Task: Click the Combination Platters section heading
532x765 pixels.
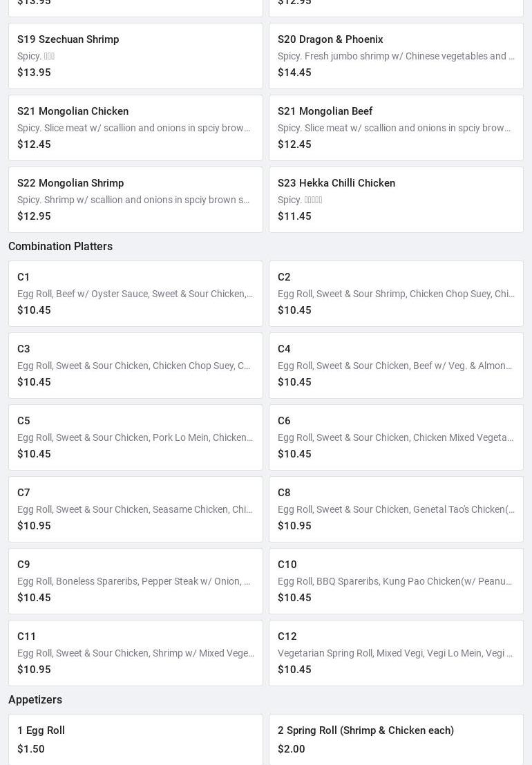Action: [x=60, y=247]
